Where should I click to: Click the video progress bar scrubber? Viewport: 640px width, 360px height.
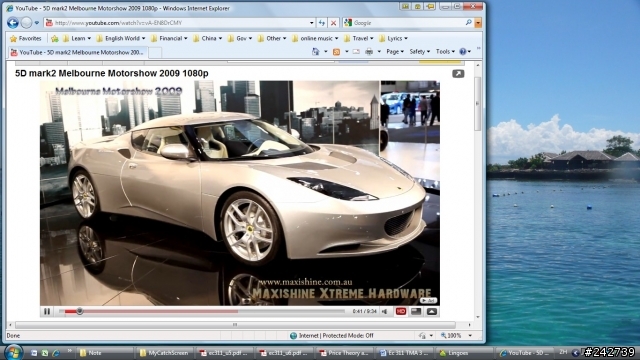click(80, 311)
